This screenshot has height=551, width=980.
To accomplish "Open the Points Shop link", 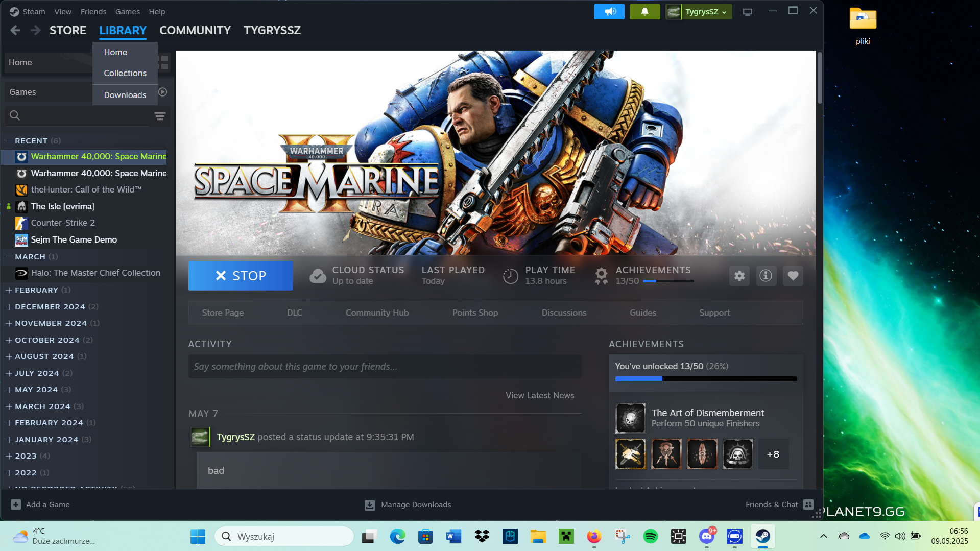I will point(475,313).
